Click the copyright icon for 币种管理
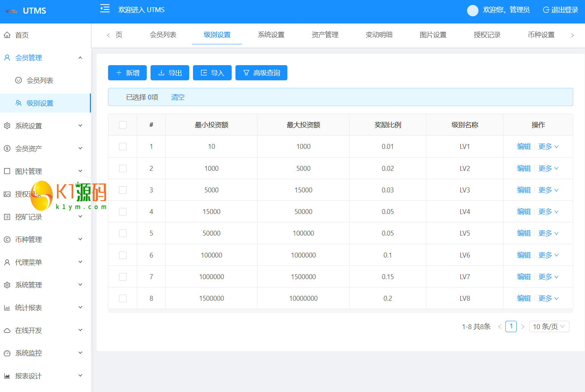Image resolution: width=585 pixels, height=392 pixels. (7, 239)
